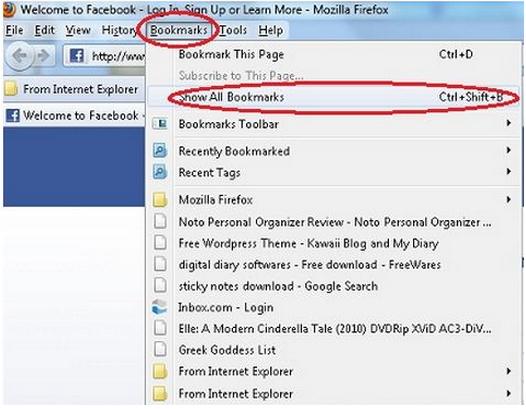Click page icon beside sticky notes download

(160, 286)
